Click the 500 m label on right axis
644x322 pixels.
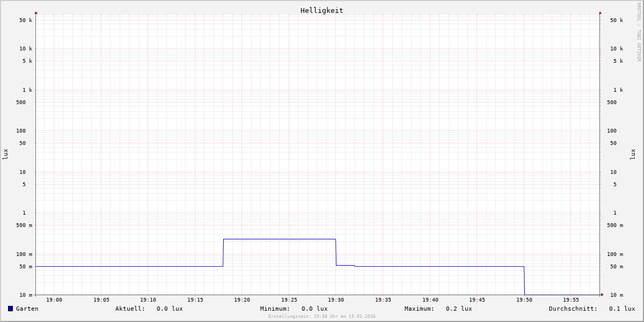(x=615, y=225)
